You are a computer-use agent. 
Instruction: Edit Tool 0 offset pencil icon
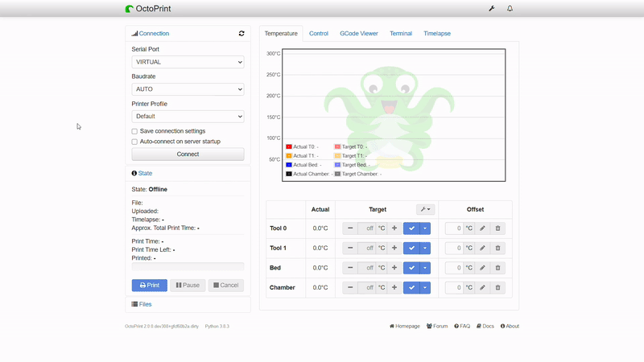click(x=482, y=228)
